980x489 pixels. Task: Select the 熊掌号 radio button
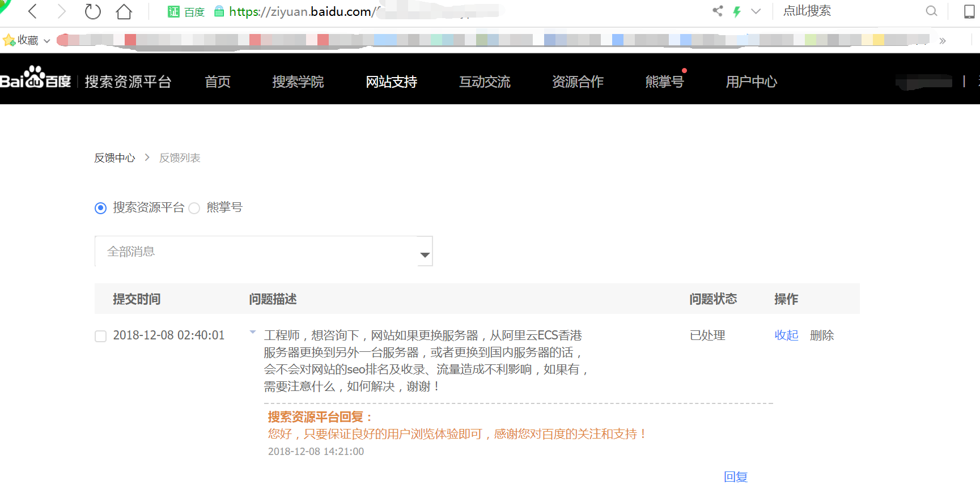point(194,208)
